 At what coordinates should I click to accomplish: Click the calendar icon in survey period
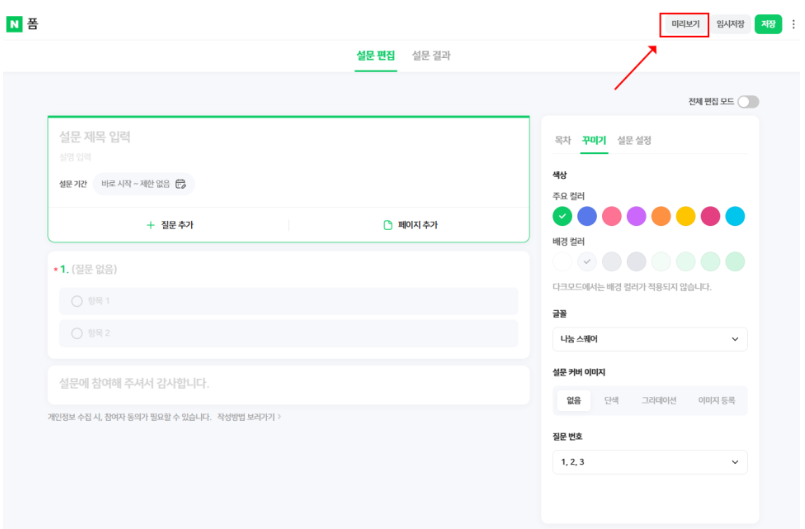pyautogui.click(x=181, y=184)
